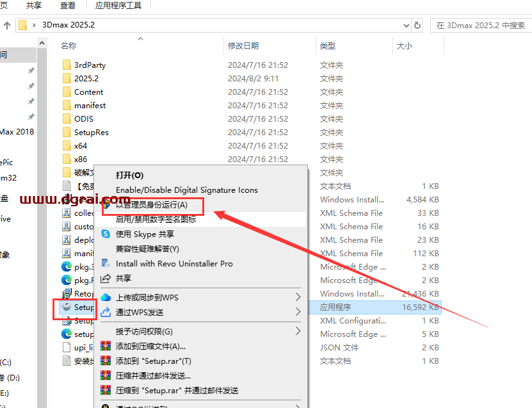532x408 pixels.
Task: Select the ODIS folder icon
Action: click(x=67, y=118)
